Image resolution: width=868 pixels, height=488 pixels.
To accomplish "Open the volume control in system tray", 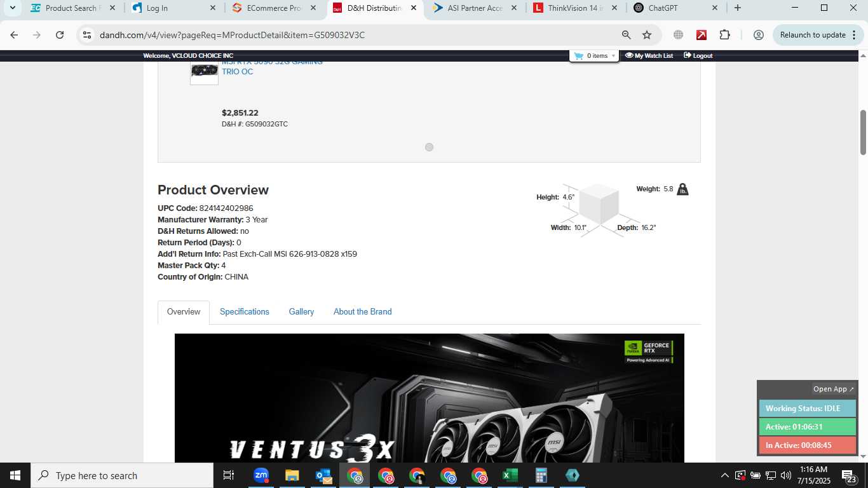I will click(x=786, y=475).
